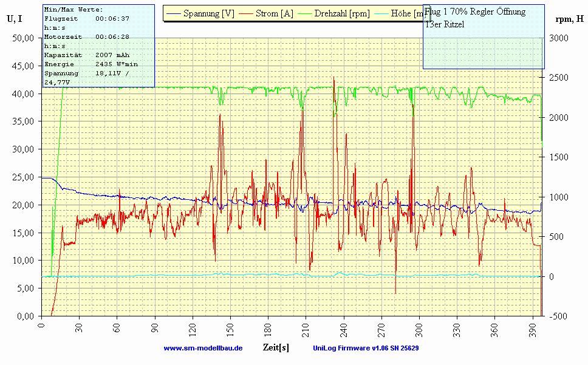Click the Spannung [V] legend entry
588x365 pixels.
210,13
